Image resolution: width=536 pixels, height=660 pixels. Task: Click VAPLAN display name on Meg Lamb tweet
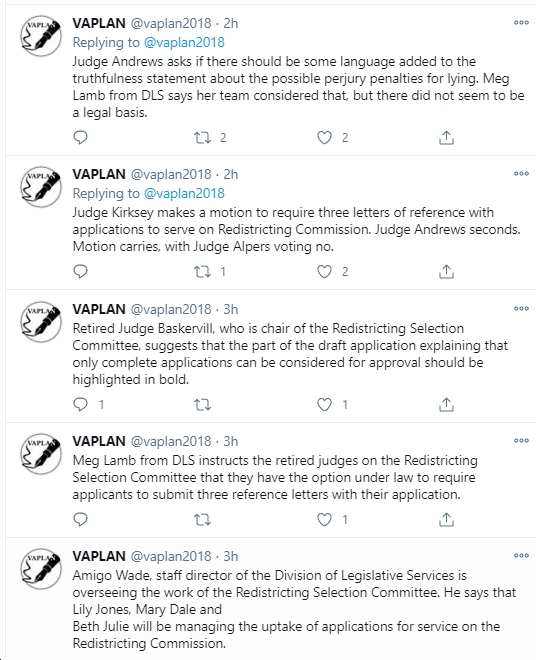99,441
